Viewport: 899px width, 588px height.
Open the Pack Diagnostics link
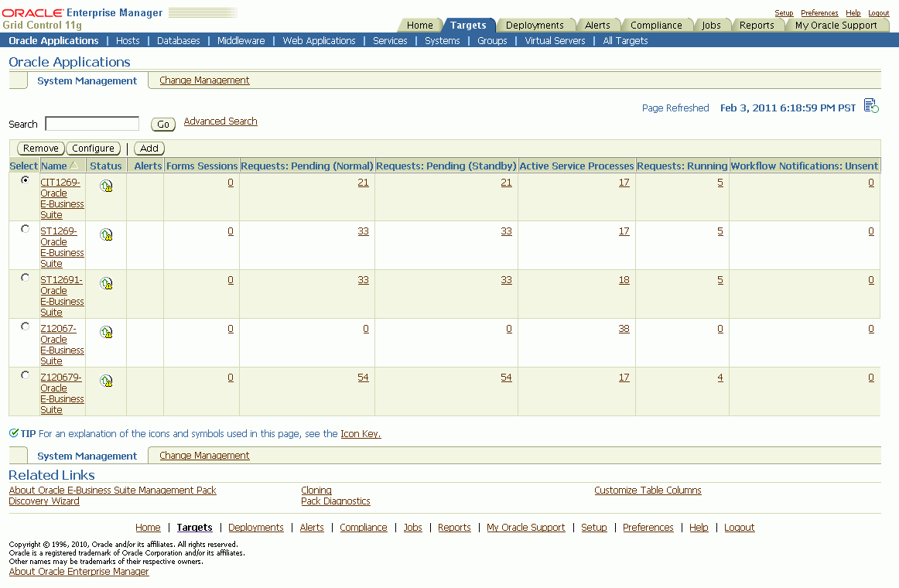pos(336,501)
